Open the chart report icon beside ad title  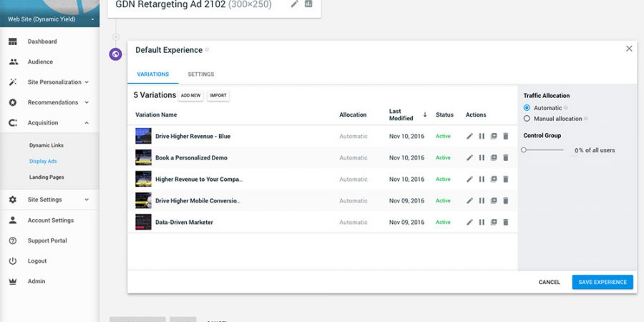click(308, 4)
